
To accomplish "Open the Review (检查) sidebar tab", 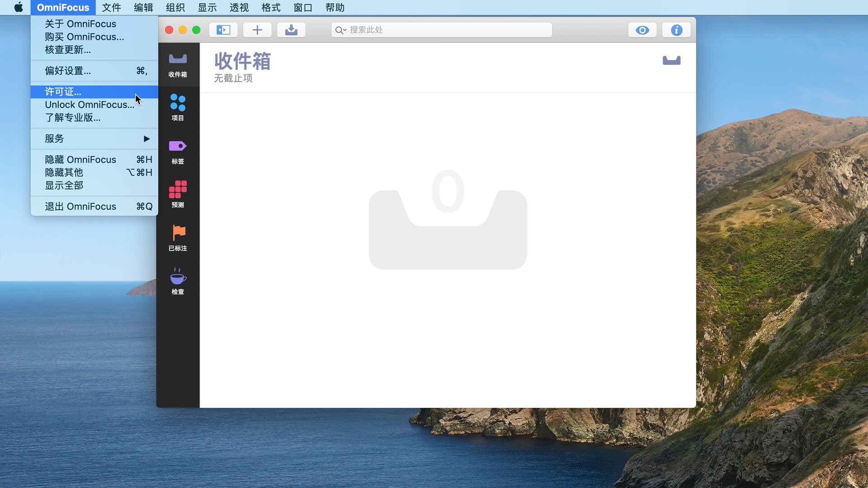I will click(x=178, y=282).
